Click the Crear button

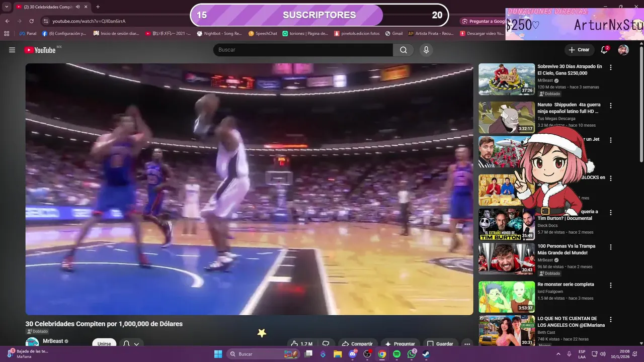click(579, 50)
